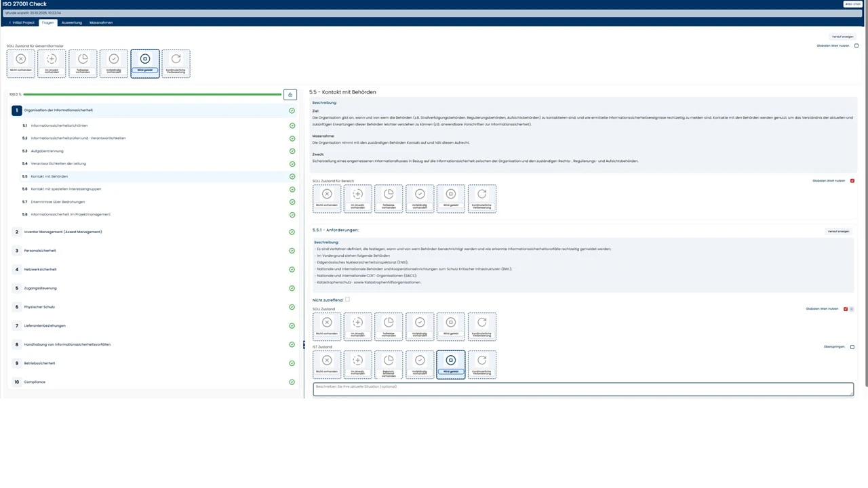868x488 pixels.
Task: Set IST Zustand to 'Nicht vorhanden'
Action: tap(327, 364)
